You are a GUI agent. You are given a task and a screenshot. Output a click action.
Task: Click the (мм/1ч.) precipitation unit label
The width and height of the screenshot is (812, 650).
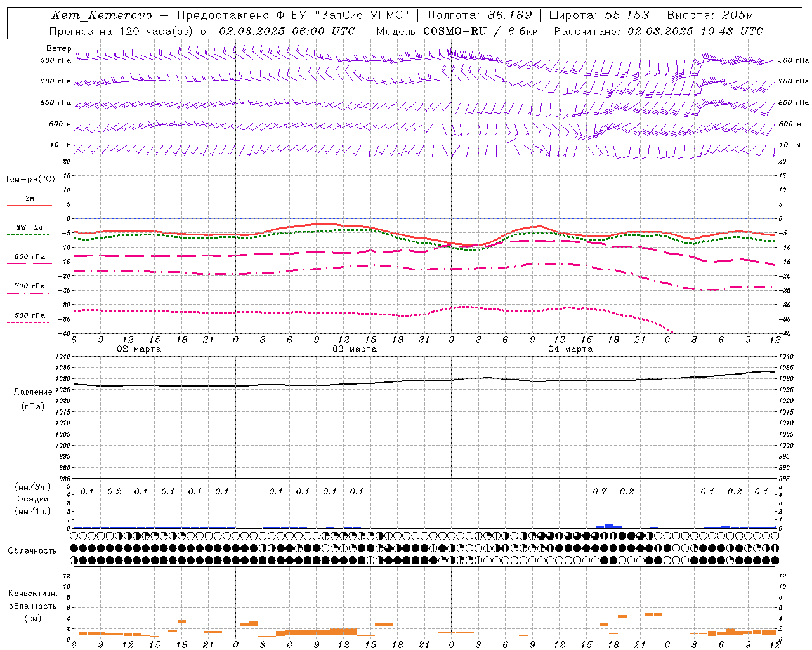(32, 511)
